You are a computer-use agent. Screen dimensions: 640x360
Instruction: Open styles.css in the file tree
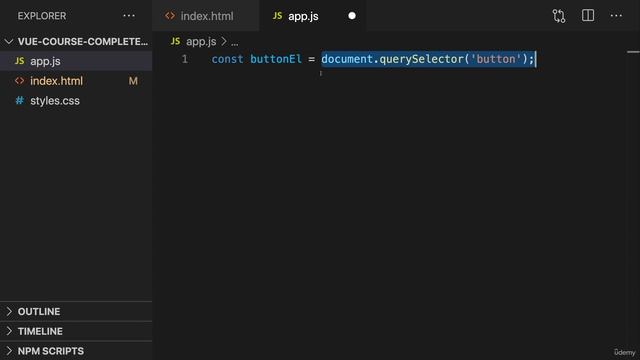(76, 100)
